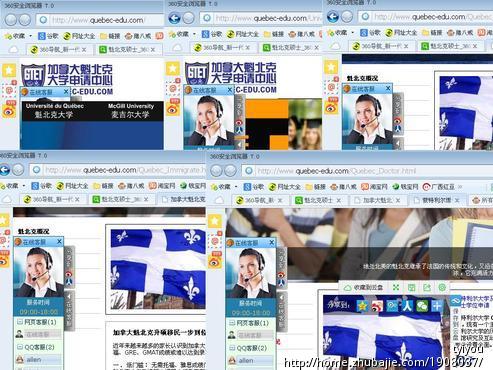The height and width of the screenshot is (370, 493).
Task: Switch to 魁北克硕士 tab in top-middle window
Action: (x=290, y=48)
